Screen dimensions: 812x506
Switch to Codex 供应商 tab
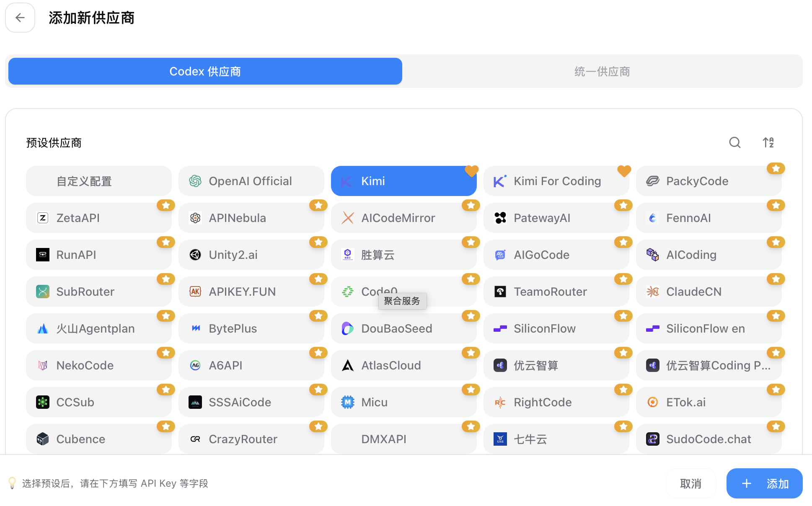pyautogui.click(x=205, y=71)
